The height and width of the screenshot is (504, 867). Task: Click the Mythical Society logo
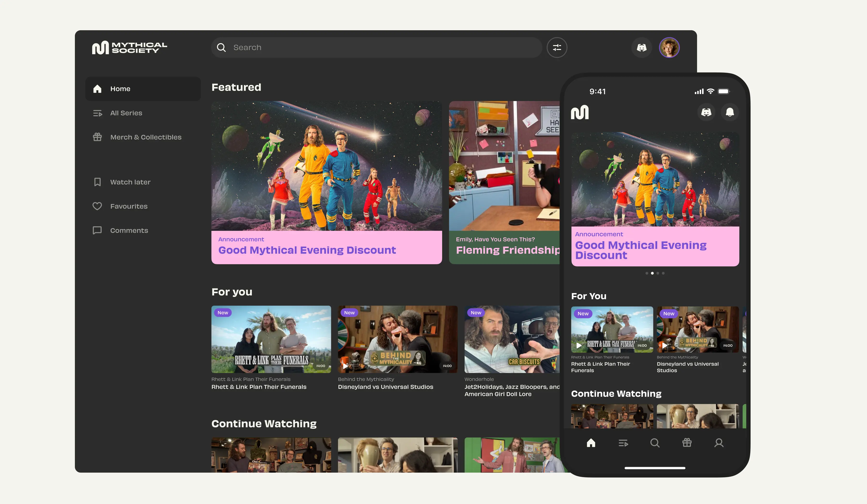(129, 48)
